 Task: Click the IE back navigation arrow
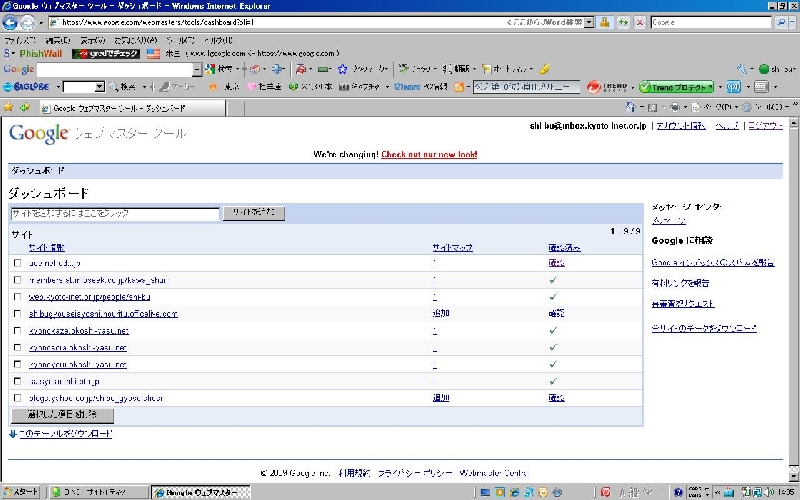click(12, 21)
